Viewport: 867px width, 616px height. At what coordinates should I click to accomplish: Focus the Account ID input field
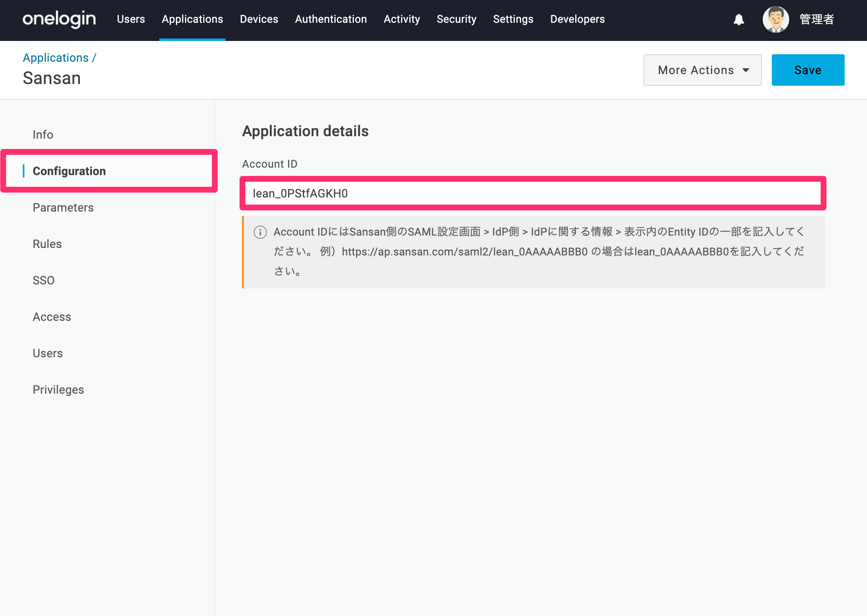click(533, 193)
